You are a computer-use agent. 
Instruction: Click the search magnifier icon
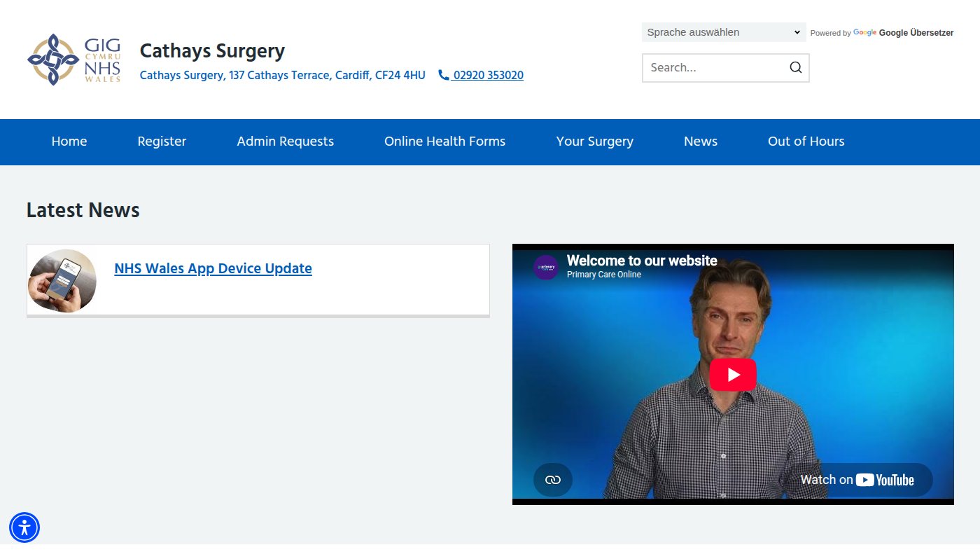click(795, 68)
